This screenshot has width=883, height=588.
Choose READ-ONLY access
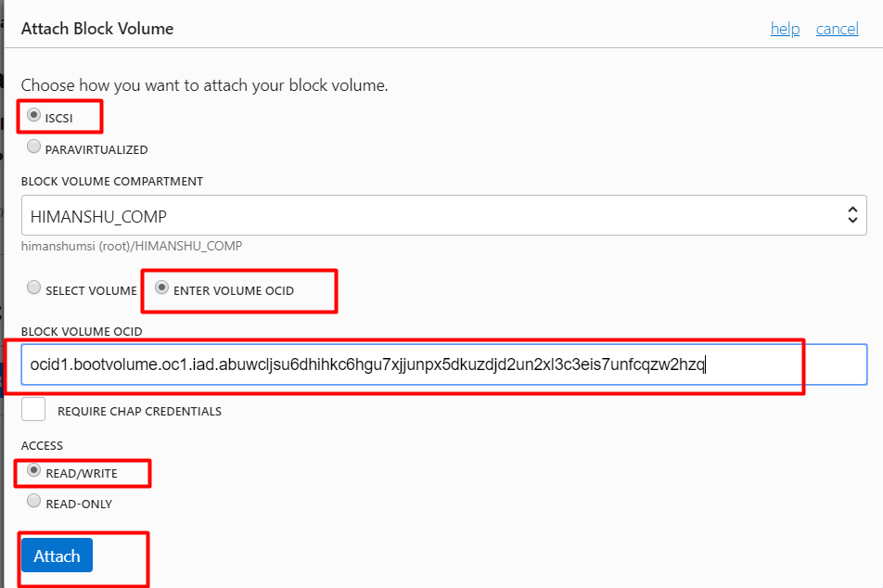click(33, 500)
